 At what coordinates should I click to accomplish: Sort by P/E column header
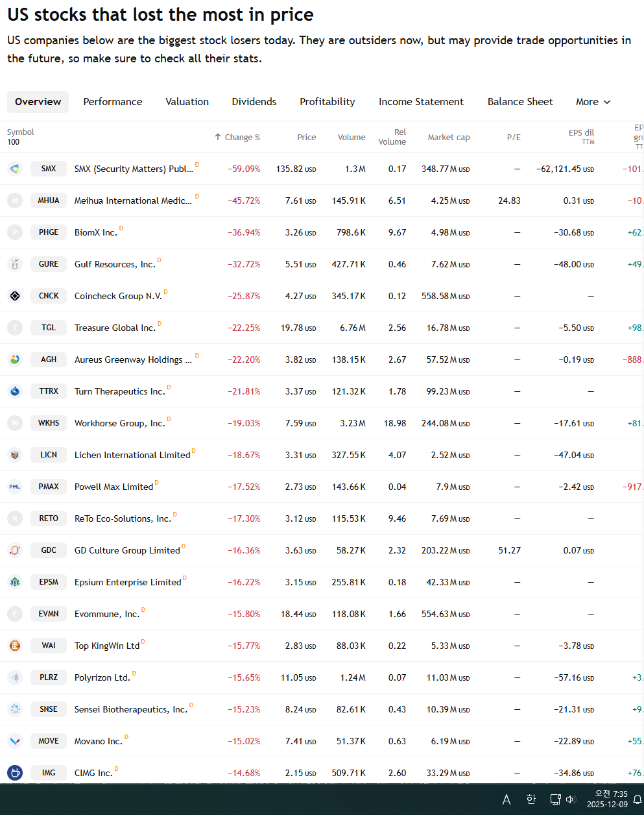pos(514,138)
